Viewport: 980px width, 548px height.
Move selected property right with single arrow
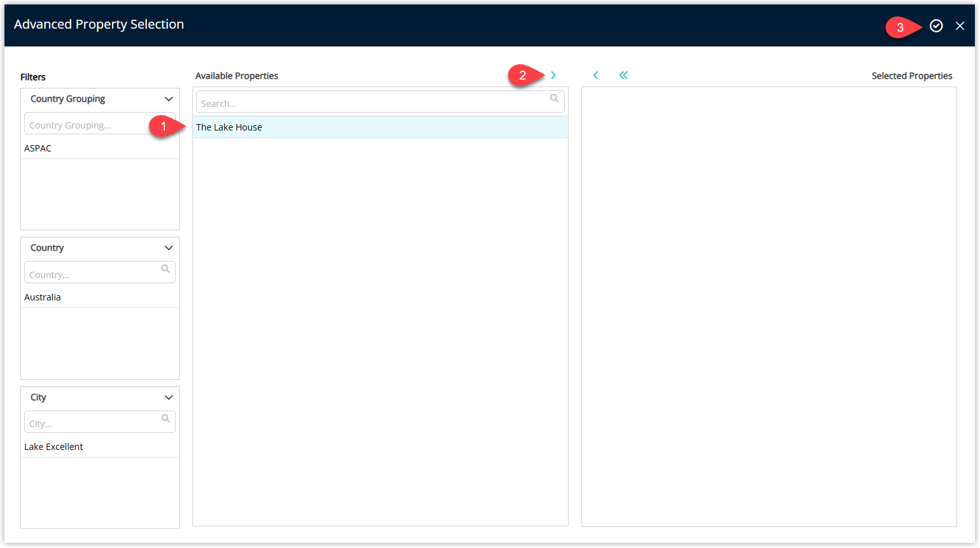[553, 75]
